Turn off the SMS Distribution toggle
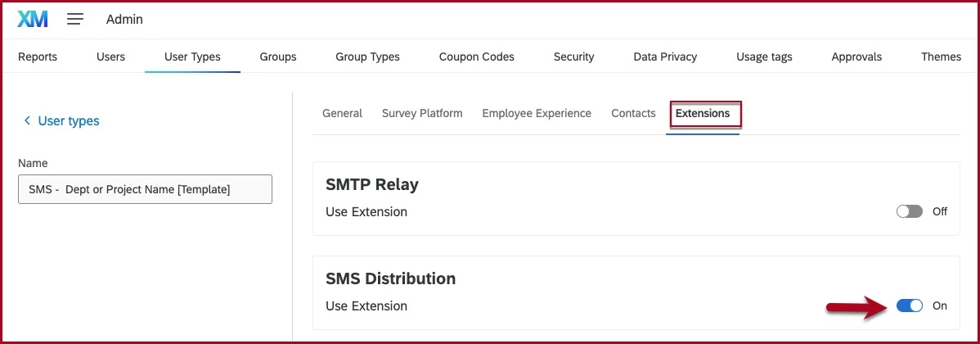980x344 pixels. (910, 306)
